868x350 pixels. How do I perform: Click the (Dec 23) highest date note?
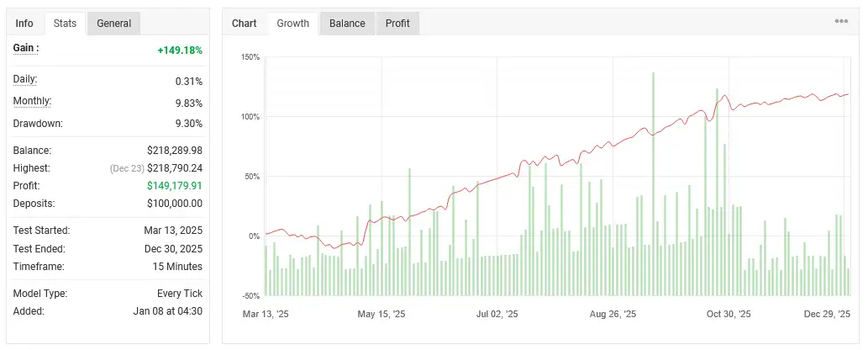[x=128, y=168]
